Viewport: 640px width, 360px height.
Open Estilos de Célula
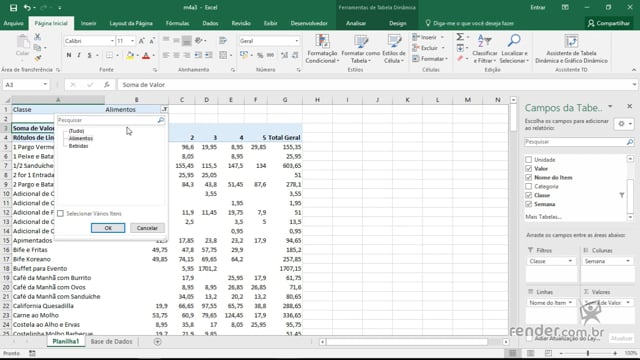tap(394, 49)
